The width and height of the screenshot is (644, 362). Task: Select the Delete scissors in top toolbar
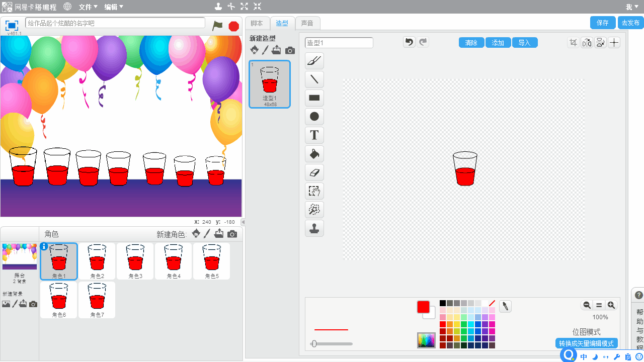tap(231, 7)
